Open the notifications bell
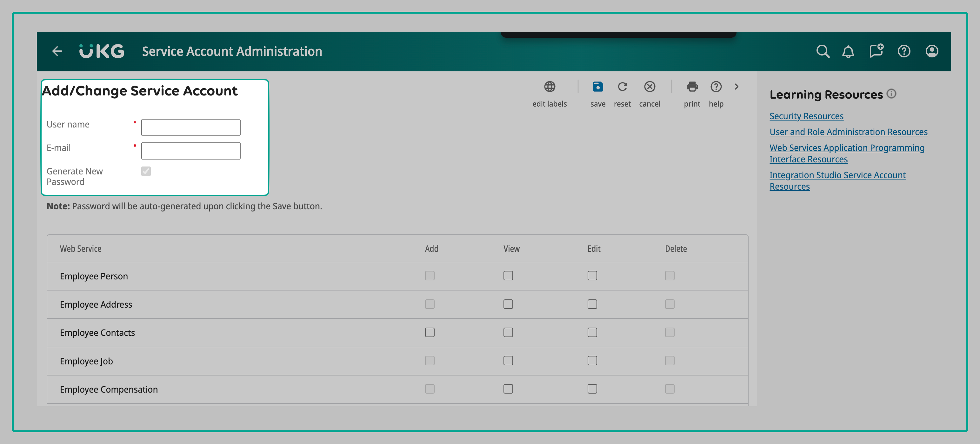This screenshot has width=980, height=444. click(x=848, y=51)
